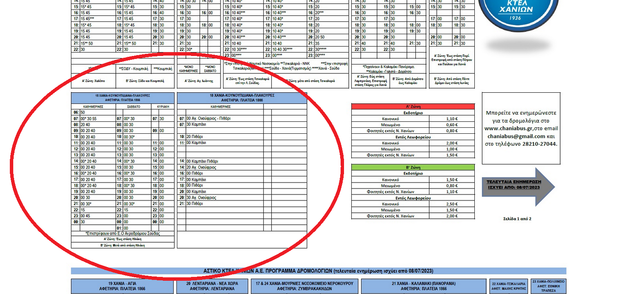Click the 'Β' Ζώνη: Μετά από στάση Ηλιάκη' note

coord(123,246)
